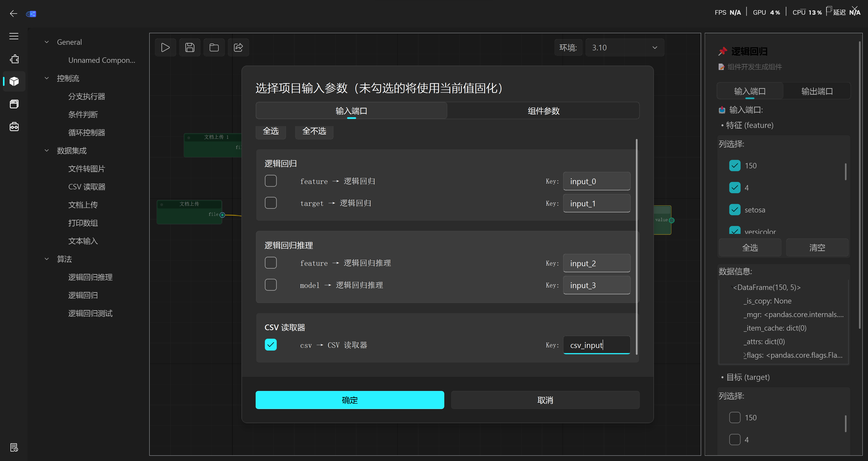Edit the csv_input key field
The image size is (868, 461).
coord(597,345)
